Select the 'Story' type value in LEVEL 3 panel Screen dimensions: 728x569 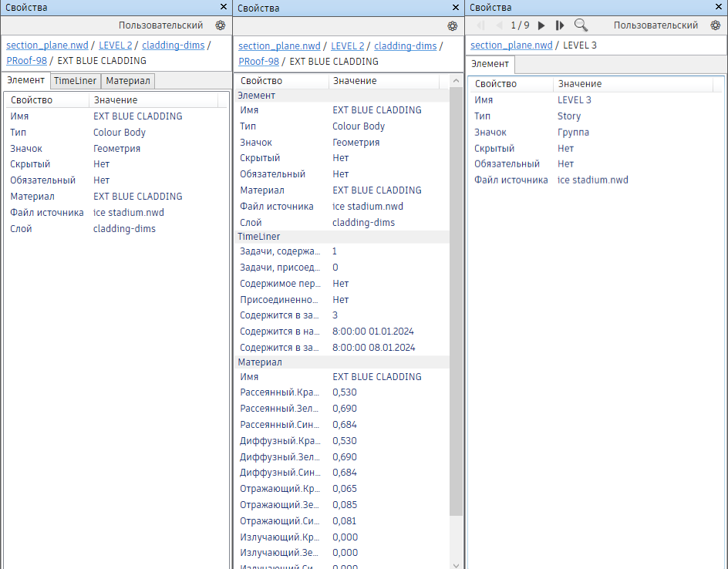(x=569, y=116)
